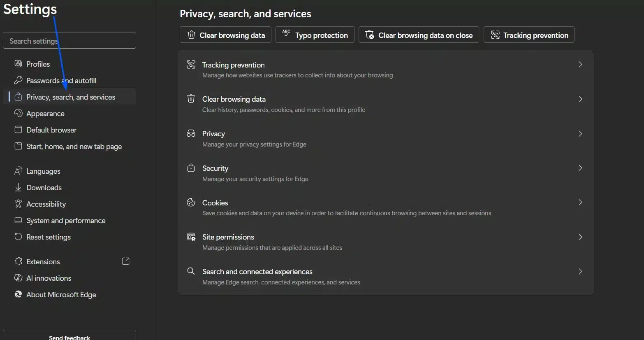The width and height of the screenshot is (644, 340).
Task: Click the Send feedback button
Action: click(69, 335)
